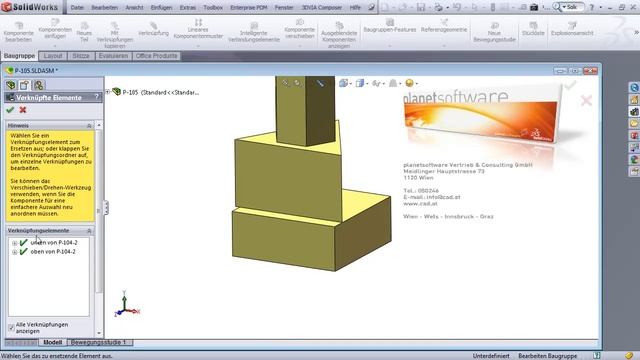
Task: Click the View Orientation icon in viewport toolbar
Action: (x=343, y=83)
